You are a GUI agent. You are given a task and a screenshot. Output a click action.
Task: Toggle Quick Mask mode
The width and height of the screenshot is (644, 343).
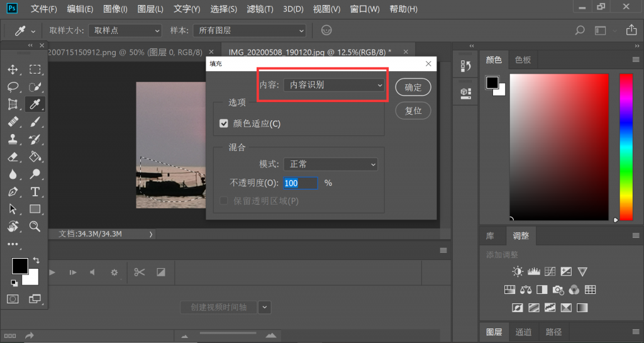click(x=13, y=299)
